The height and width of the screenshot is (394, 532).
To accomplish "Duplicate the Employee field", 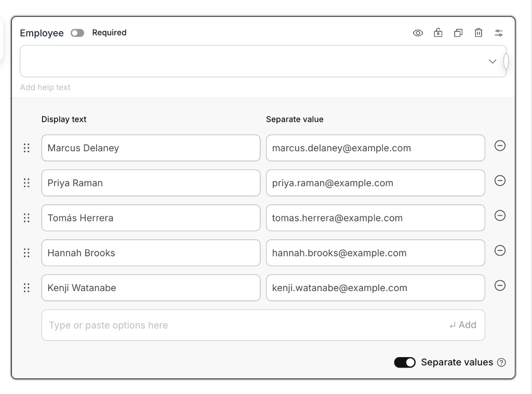I will (x=458, y=33).
